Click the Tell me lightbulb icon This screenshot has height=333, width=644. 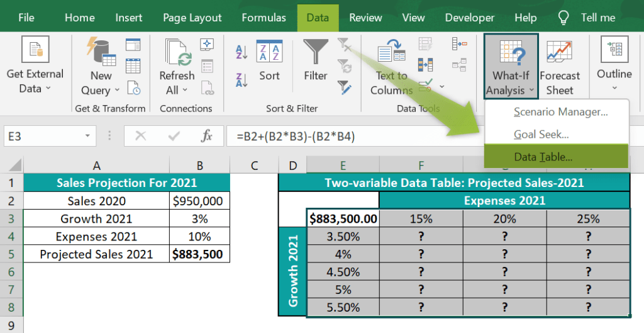(563, 18)
